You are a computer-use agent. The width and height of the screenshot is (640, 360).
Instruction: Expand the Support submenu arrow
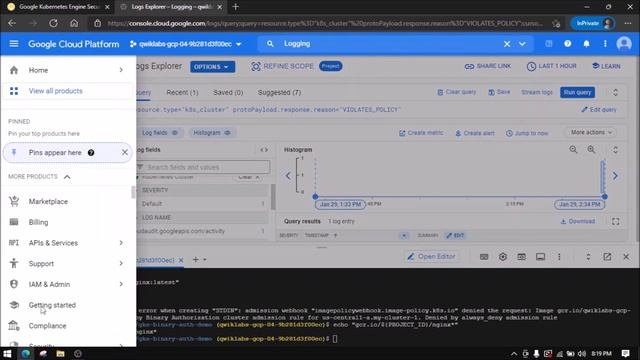(x=121, y=264)
